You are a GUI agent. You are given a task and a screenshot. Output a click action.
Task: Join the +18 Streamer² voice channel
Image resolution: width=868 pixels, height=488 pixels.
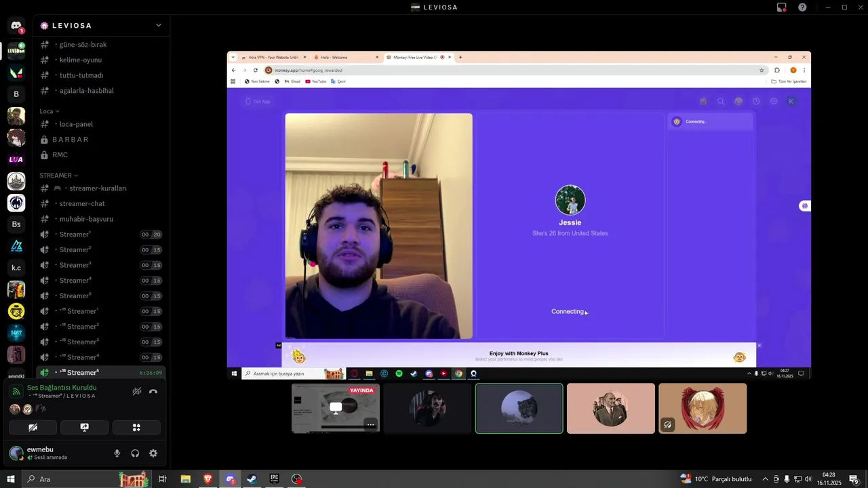click(100, 327)
